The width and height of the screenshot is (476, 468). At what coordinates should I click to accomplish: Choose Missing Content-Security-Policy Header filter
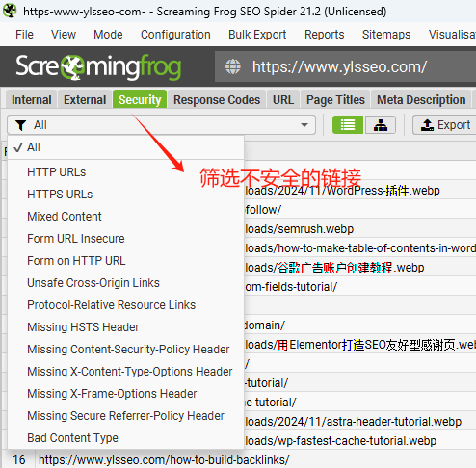[125, 350]
